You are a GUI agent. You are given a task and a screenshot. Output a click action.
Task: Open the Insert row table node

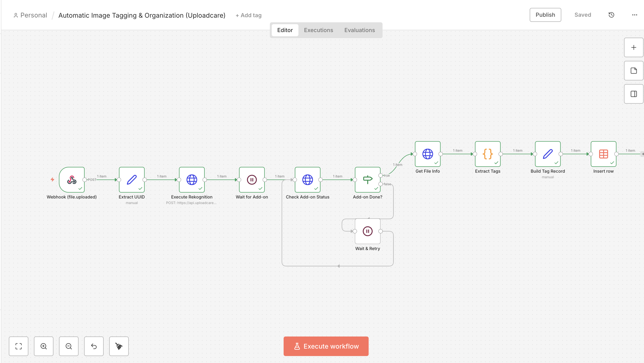pos(603,154)
